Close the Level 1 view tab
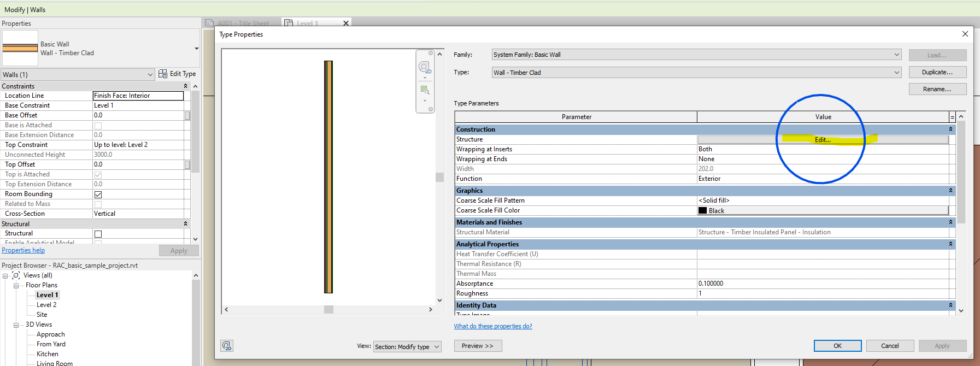The width and height of the screenshot is (980, 366). (345, 23)
